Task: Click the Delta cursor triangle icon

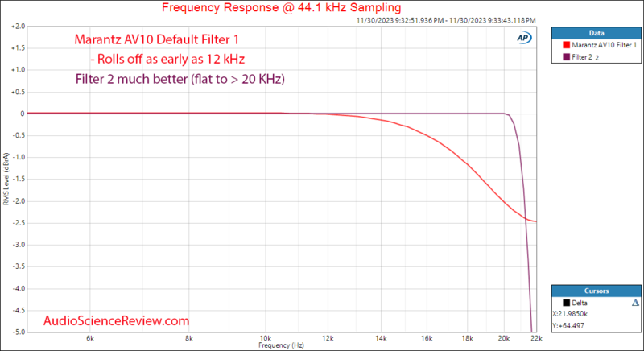Action: tap(635, 303)
